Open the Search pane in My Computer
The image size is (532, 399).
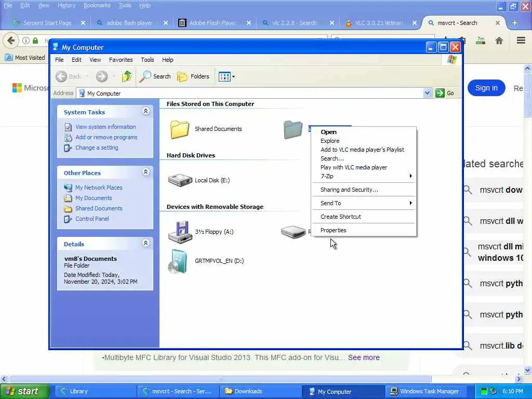[155, 76]
